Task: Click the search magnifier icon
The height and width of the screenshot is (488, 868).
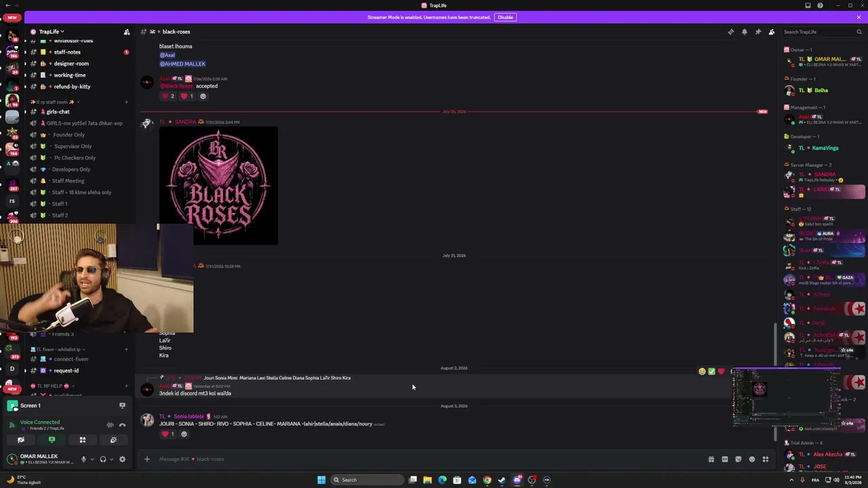Action: click(859, 32)
